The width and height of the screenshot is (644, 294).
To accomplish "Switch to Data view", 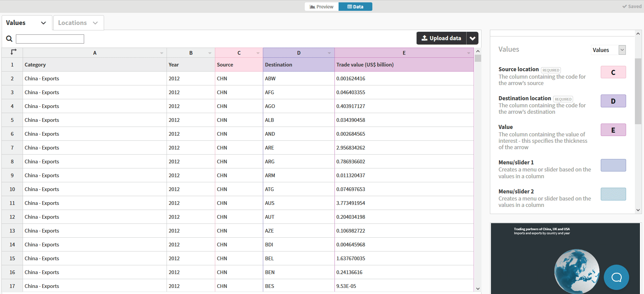I will coord(355,7).
